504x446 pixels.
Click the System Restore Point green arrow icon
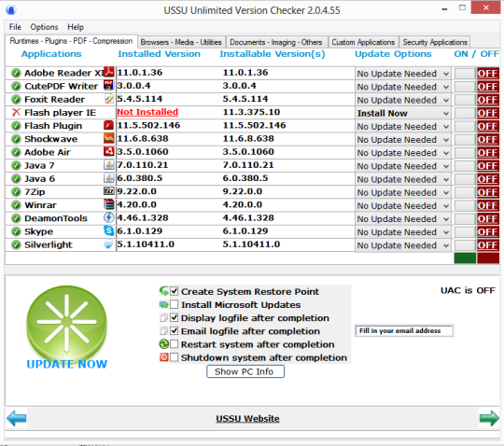(x=164, y=291)
